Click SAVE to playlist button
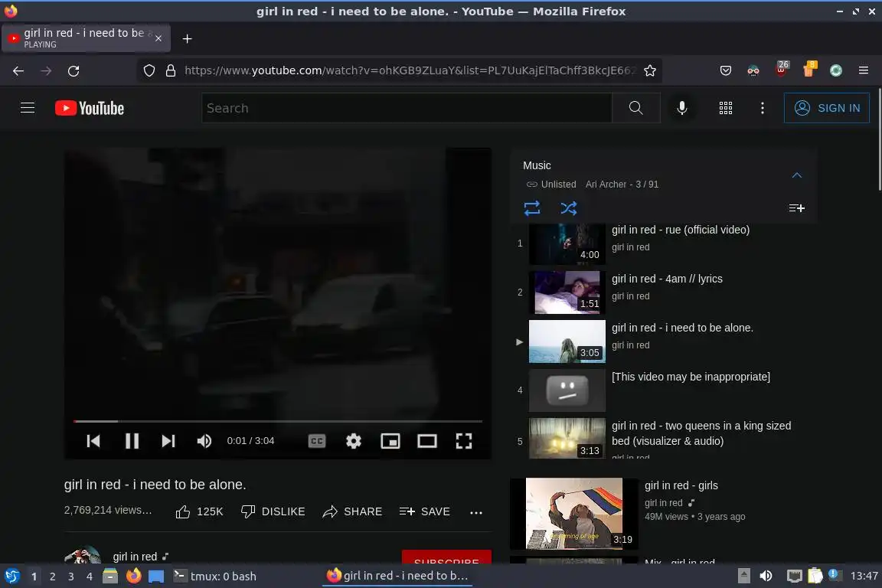 [425, 511]
